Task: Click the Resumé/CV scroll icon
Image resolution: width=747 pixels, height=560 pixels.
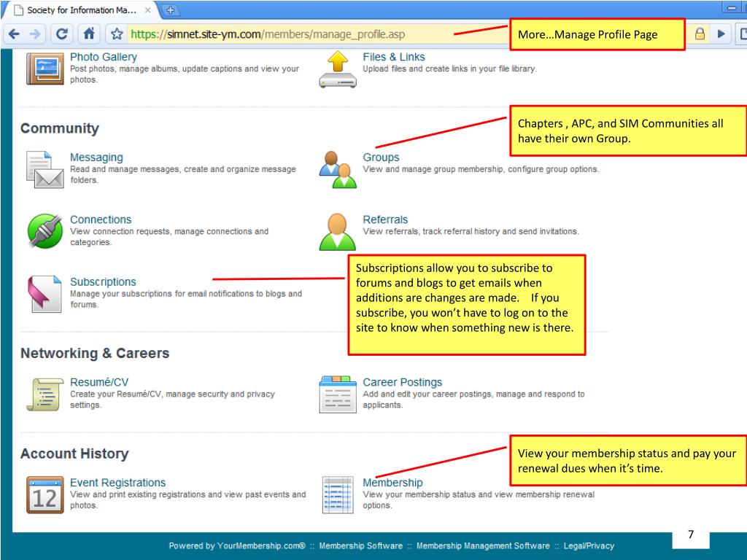Action: (x=44, y=394)
